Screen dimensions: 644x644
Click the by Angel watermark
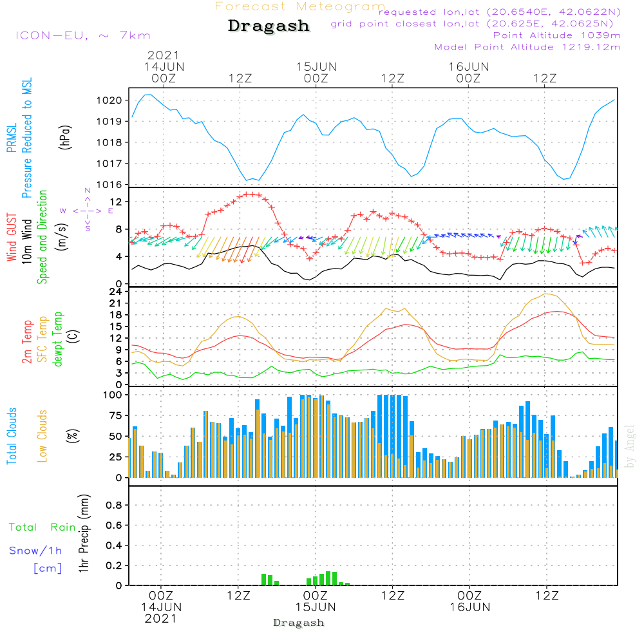coord(630,446)
